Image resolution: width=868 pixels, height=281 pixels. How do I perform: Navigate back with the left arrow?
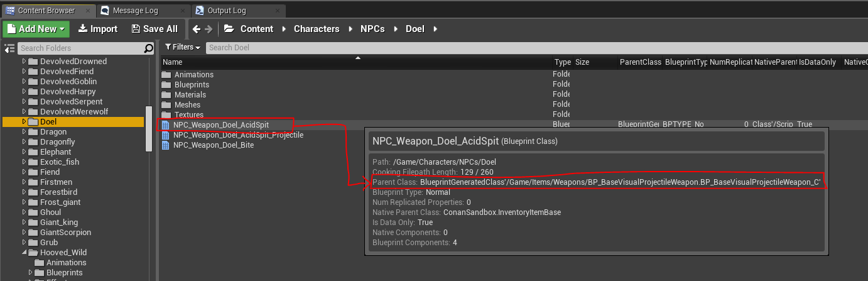point(197,29)
